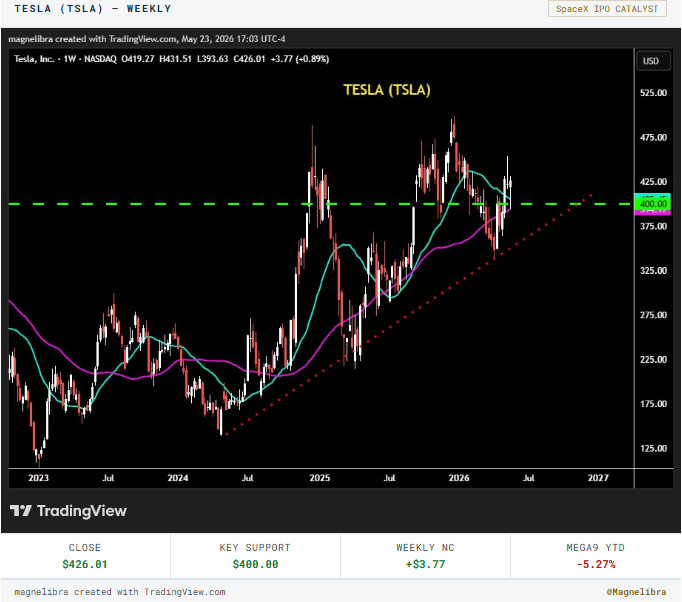Click the magenta price tag below 400.00
Screen dimensions: 682x602
[652, 211]
